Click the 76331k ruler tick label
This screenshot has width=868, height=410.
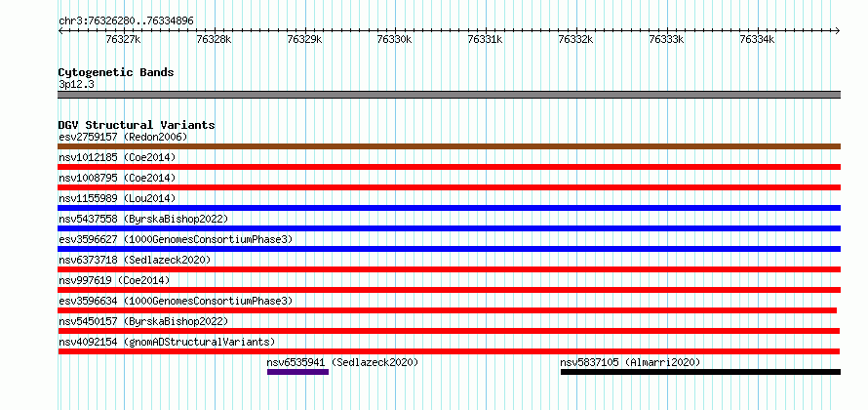coord(486,40)
